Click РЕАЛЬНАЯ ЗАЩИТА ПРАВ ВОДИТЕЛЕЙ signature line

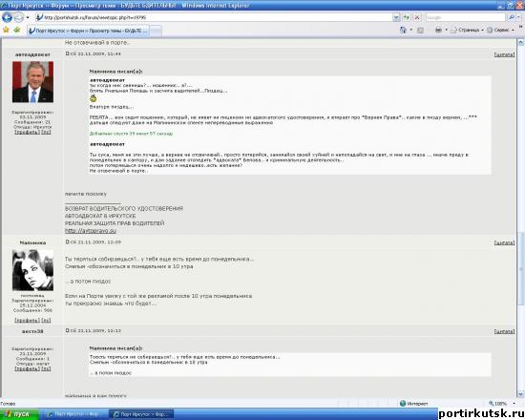coord(115,223)
